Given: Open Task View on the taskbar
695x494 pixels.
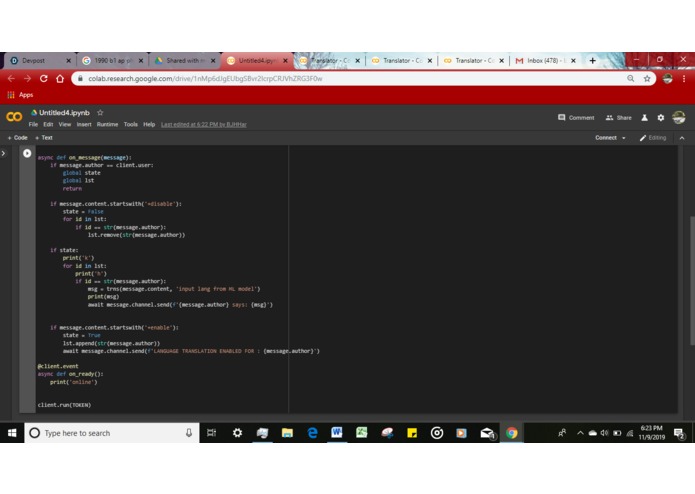Looking at the screenshot, I should [211, 433].
